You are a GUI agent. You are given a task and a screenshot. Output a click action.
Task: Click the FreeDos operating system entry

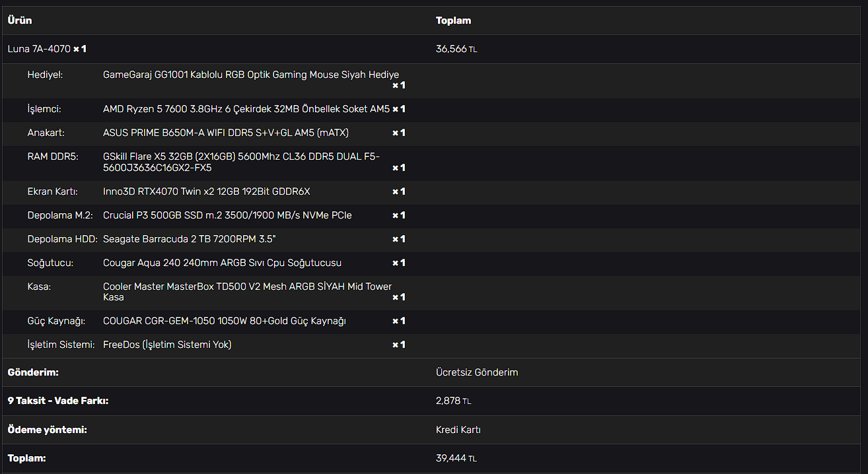pos(167,345)
